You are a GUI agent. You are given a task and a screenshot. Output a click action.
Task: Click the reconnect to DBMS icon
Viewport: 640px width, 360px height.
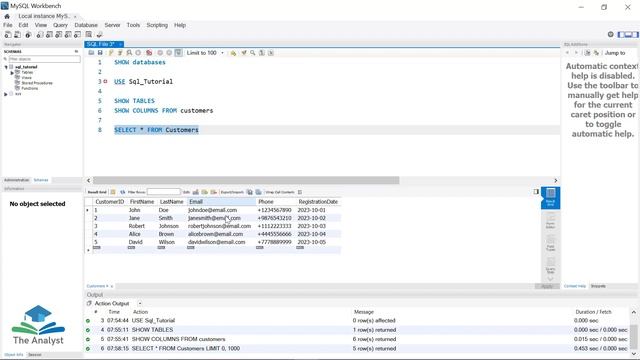tap(99, 35)
